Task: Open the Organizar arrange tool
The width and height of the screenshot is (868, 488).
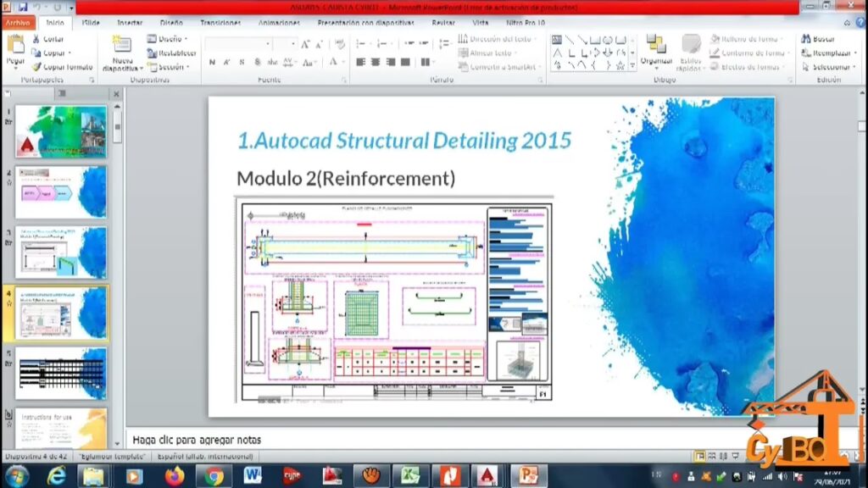Action: (x=655, y=45)
